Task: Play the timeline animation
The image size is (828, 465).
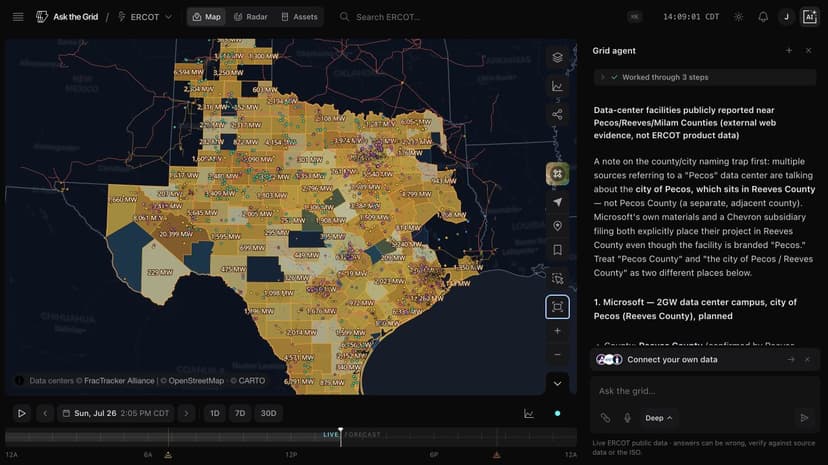Action: (22, 413)
